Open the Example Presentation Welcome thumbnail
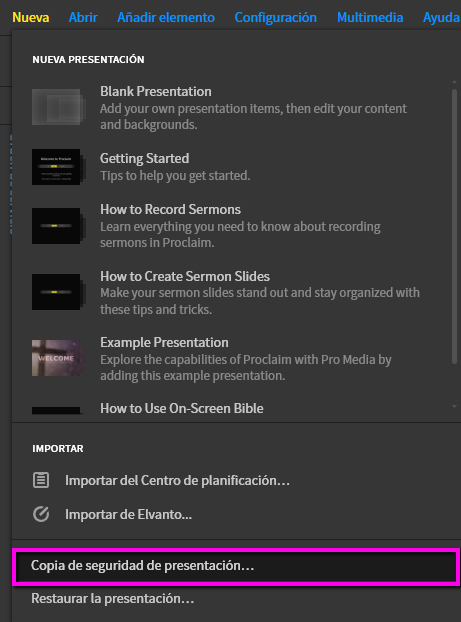 tap(59, 358)
